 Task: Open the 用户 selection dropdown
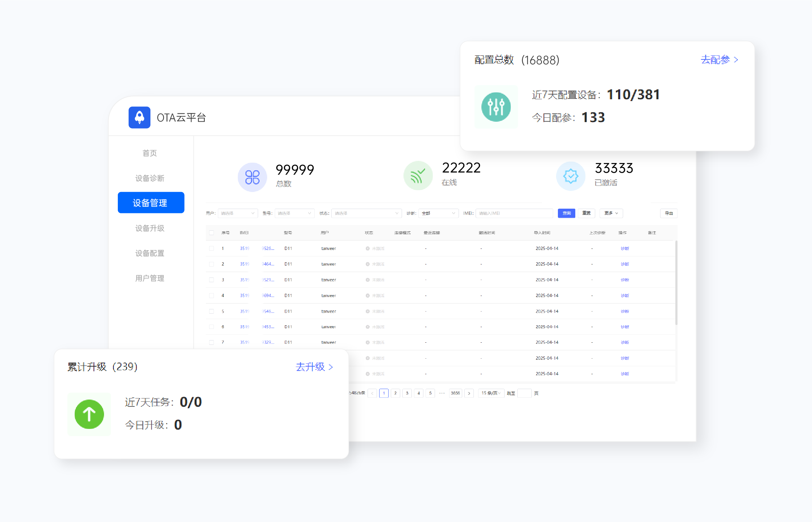(x=237, y=213)
